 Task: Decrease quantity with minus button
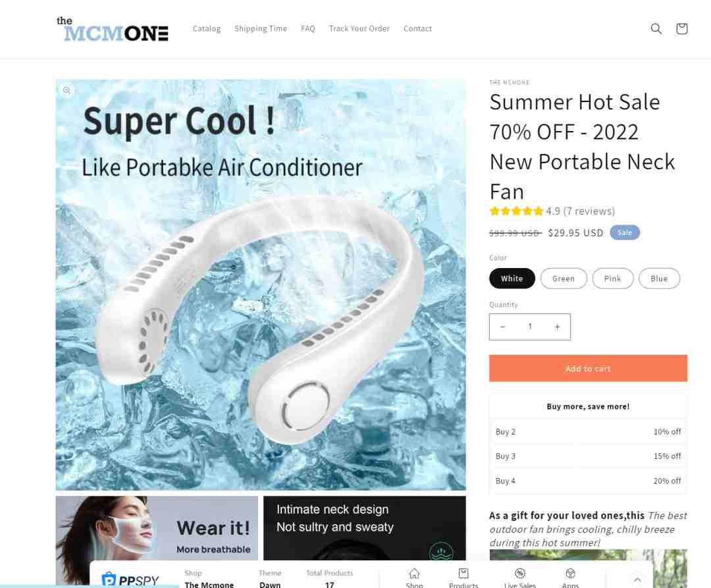[502, 327]
